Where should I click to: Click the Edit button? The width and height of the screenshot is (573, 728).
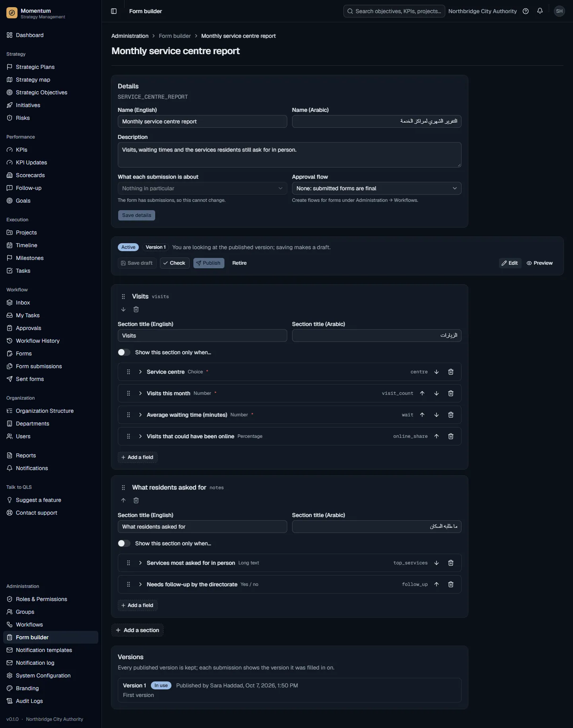510,263
